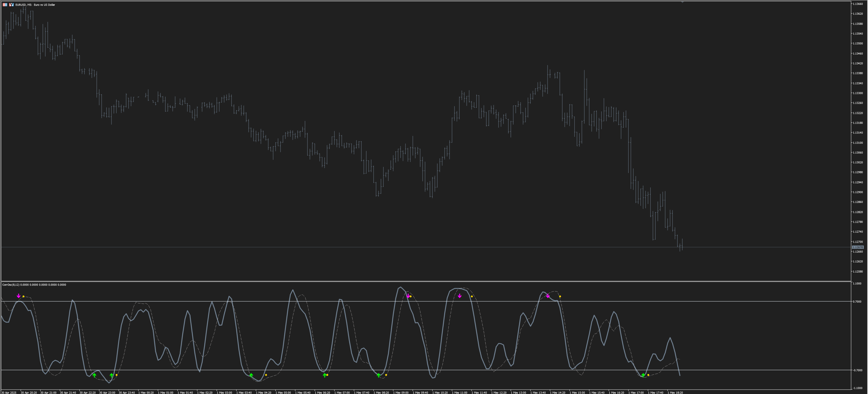
Task: Click the rightmost green arrow near 17:00
Action: [x=643, y=375]
